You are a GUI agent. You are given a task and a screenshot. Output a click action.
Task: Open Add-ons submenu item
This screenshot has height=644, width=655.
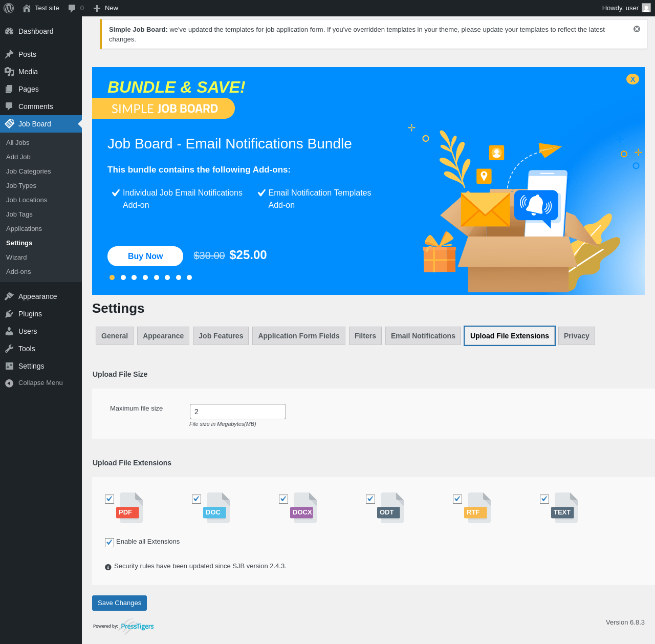tap(41, 272)
